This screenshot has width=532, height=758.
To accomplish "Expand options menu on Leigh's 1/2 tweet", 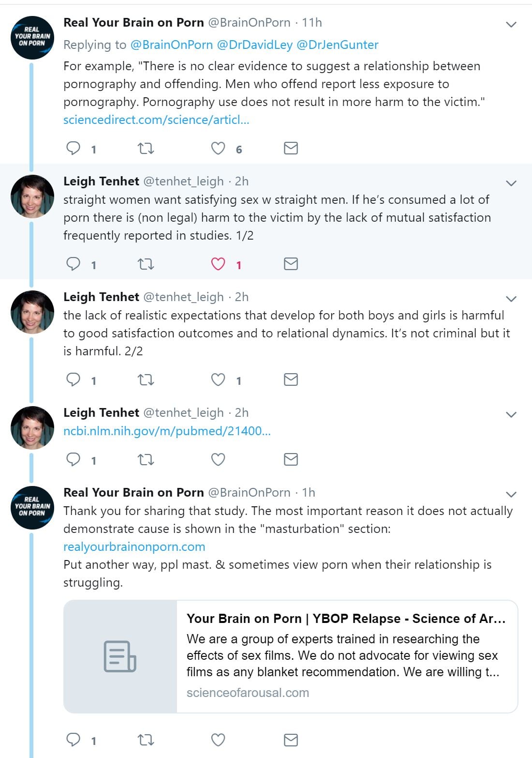I will [x=511, y=183].
